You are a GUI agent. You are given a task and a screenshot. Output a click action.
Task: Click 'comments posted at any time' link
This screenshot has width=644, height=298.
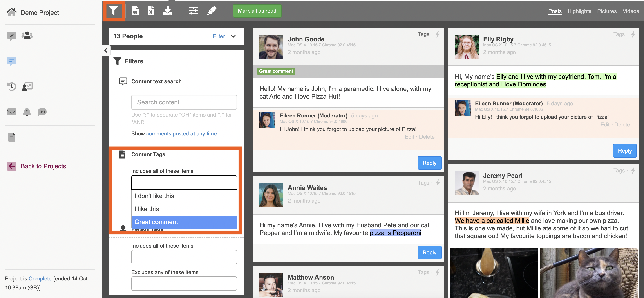[x=181, y=134]
